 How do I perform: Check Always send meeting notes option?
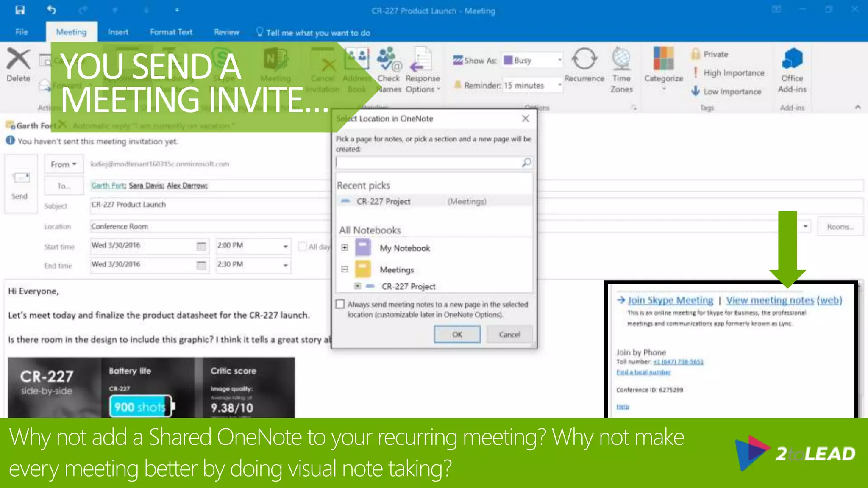tap(340, 304)
